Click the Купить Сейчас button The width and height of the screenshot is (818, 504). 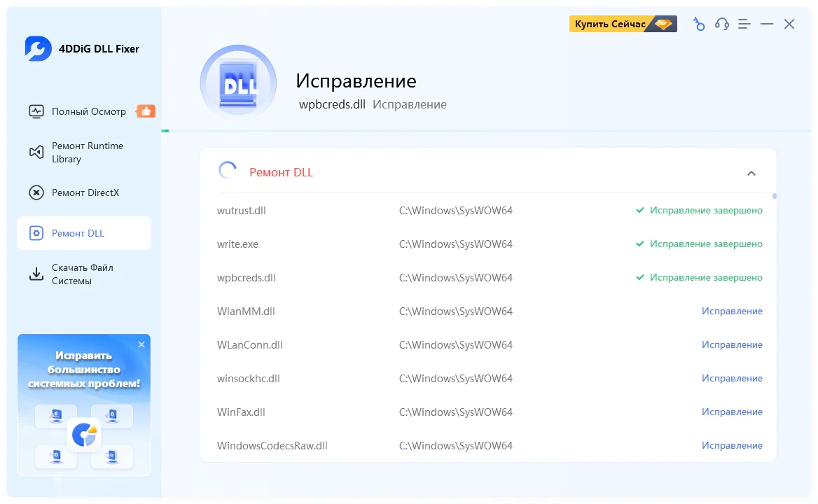point(623,24)
